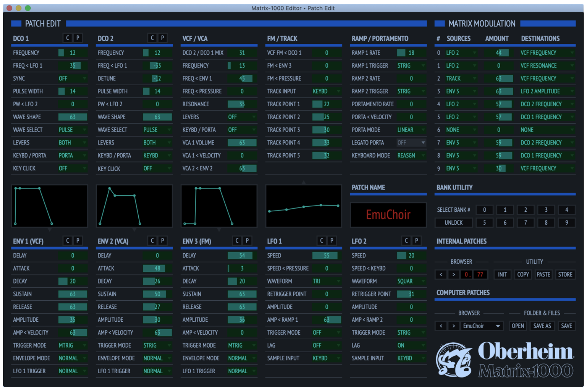The height and width of the screenshot is (391, 588).
Task: Select bank number 5
Action: coord(484,223)
